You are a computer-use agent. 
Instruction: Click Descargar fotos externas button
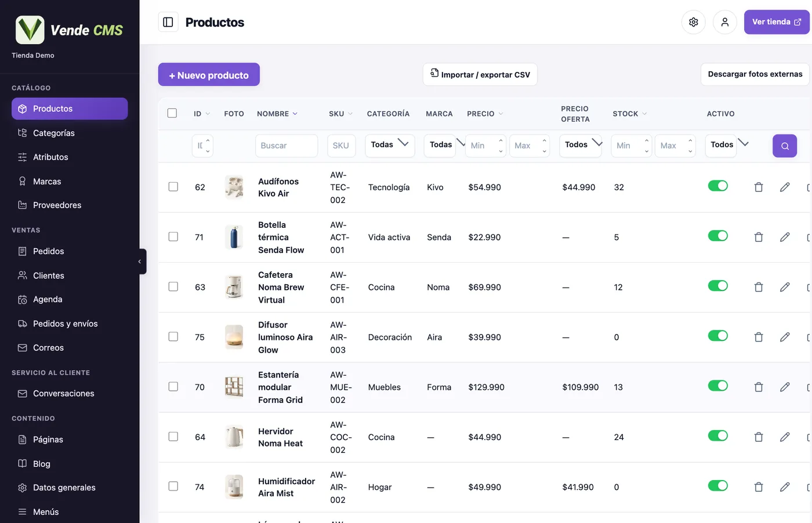pyautogui.click(x=755, y=74)
